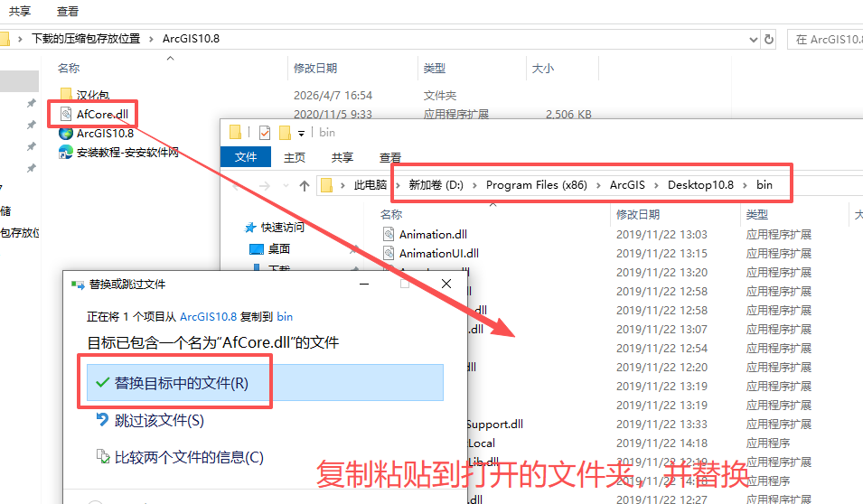Select the Animation.dll file icon
The image size is (863, 504).
click(389, 235)
